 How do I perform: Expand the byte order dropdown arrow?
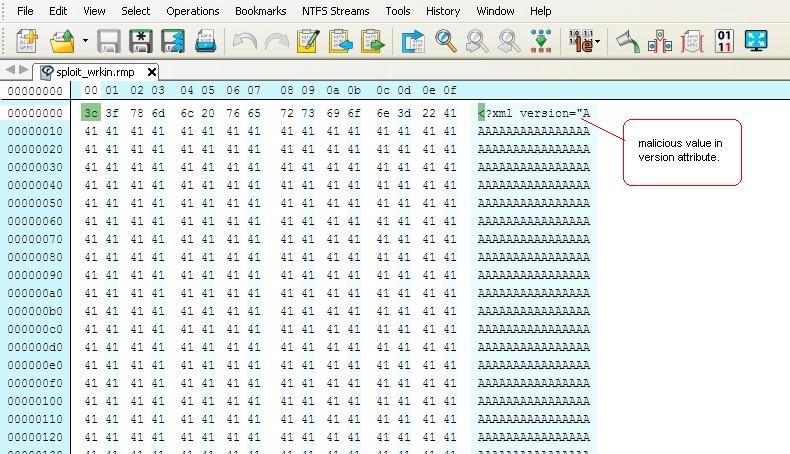click(x=598, y=41)
